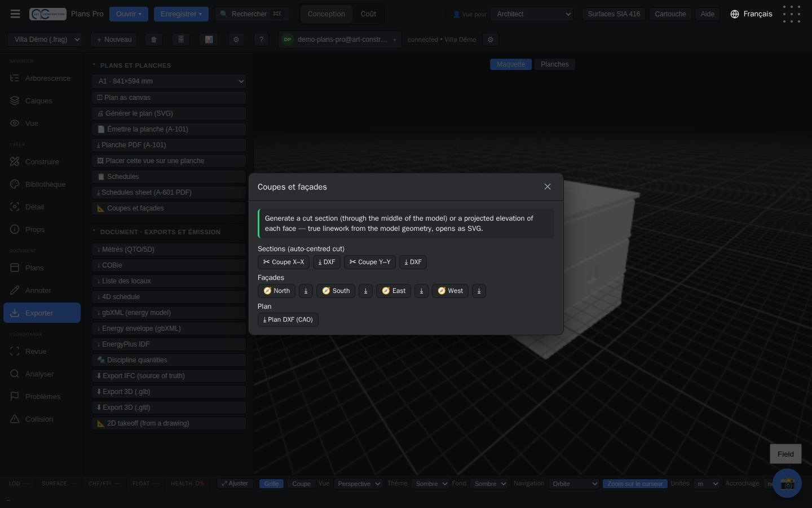The width and height of the screenshot is (812, 508).
Task: Open the bar chart stats icon
Action: 209,40
